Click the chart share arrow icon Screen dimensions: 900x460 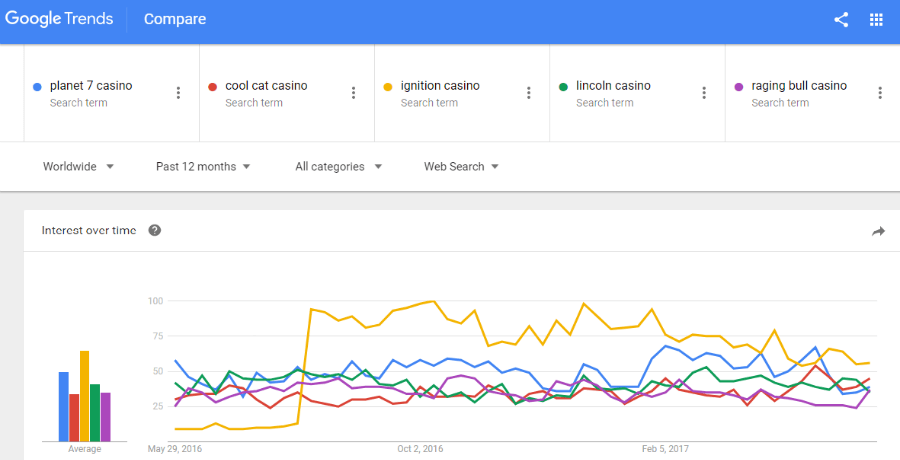[878, 231]
